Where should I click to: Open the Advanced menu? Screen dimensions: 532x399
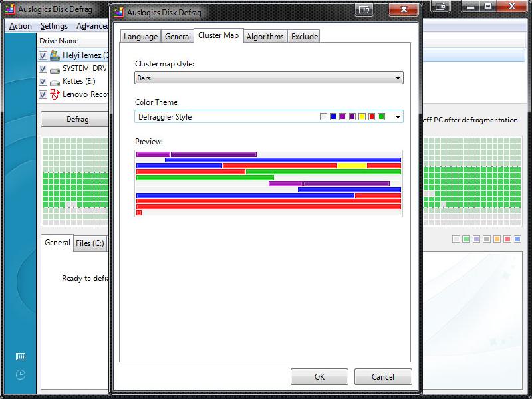click(92, 26)
